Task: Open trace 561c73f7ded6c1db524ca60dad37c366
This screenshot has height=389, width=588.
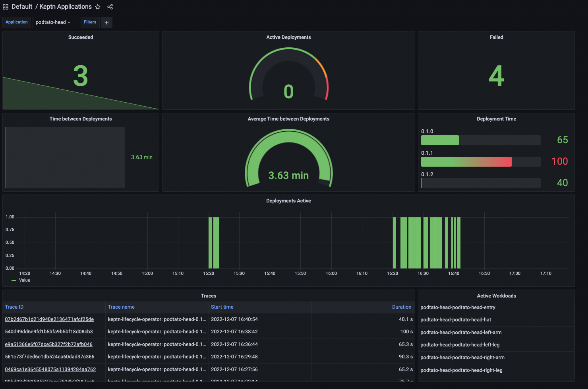Action: click(x=49, y=357)
